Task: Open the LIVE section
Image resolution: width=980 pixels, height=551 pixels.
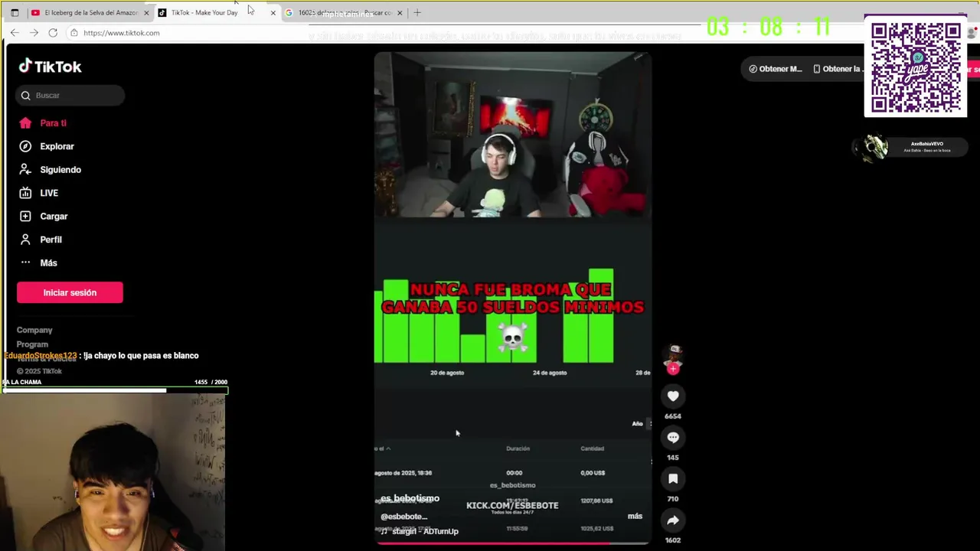Action: pyautogui.click(x=49, y=193)
